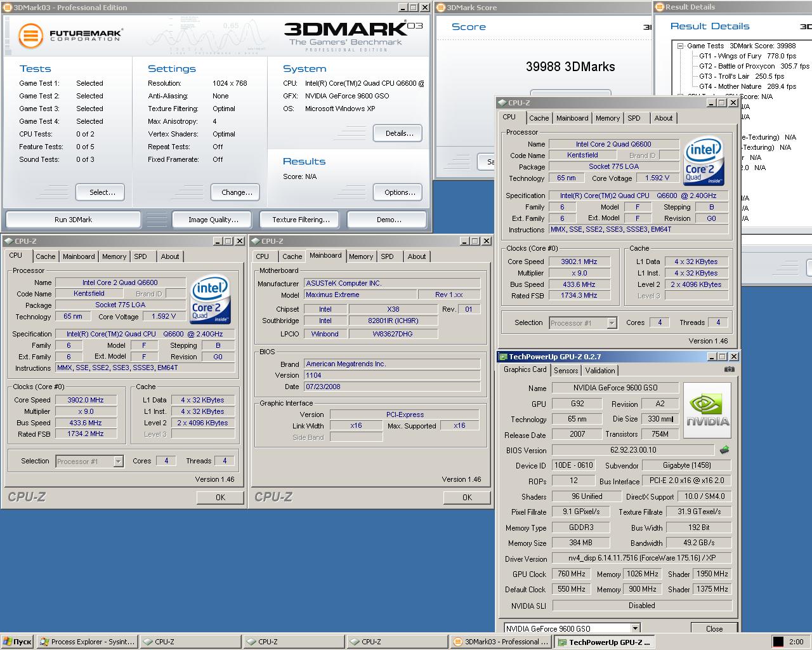
Task: Switch to Validation tab in GPU-Z
Action: click(600, 371)
